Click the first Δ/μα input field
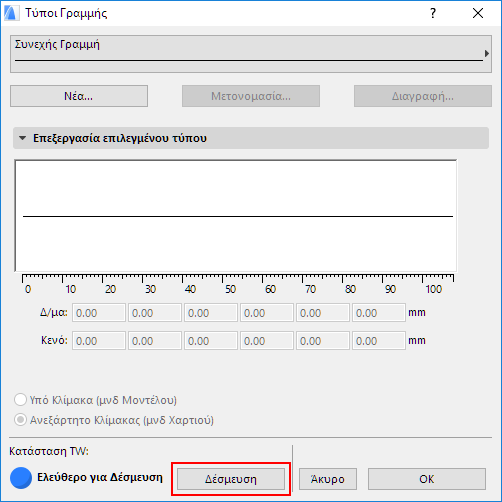The image size is (502, 502). (x=99, y=313)
